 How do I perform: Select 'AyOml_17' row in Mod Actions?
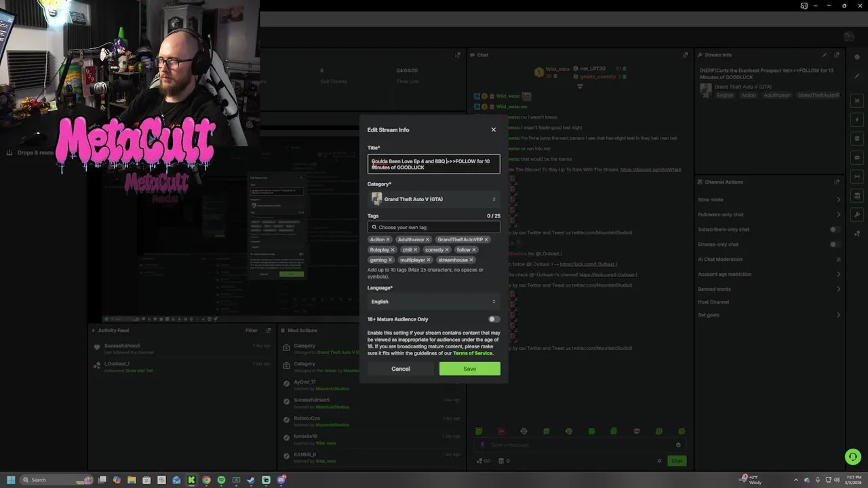(x=370, y=385)
